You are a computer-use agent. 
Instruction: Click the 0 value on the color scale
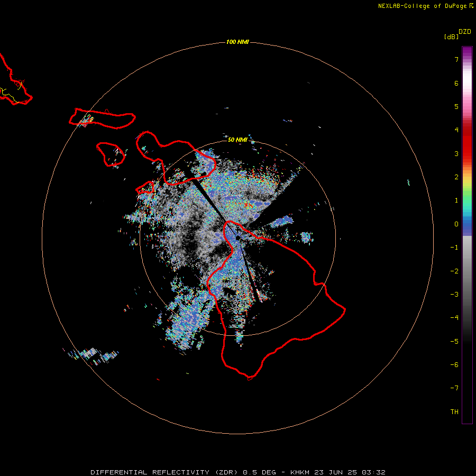[456, 224]
